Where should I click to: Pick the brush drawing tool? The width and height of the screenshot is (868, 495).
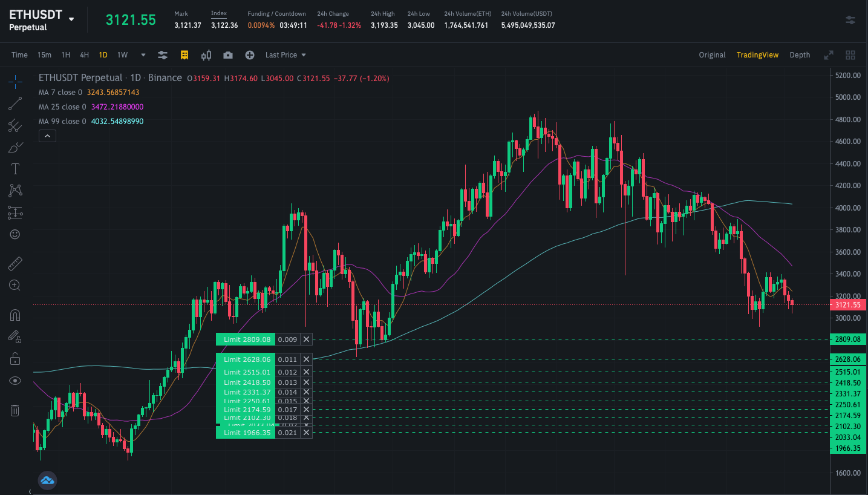click(15, 147)
